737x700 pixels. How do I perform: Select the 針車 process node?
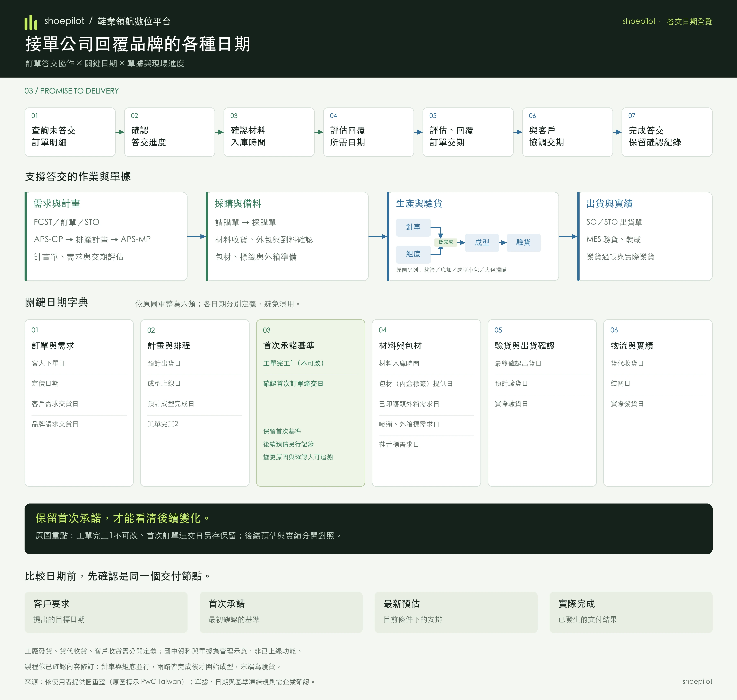coord(413,227)
